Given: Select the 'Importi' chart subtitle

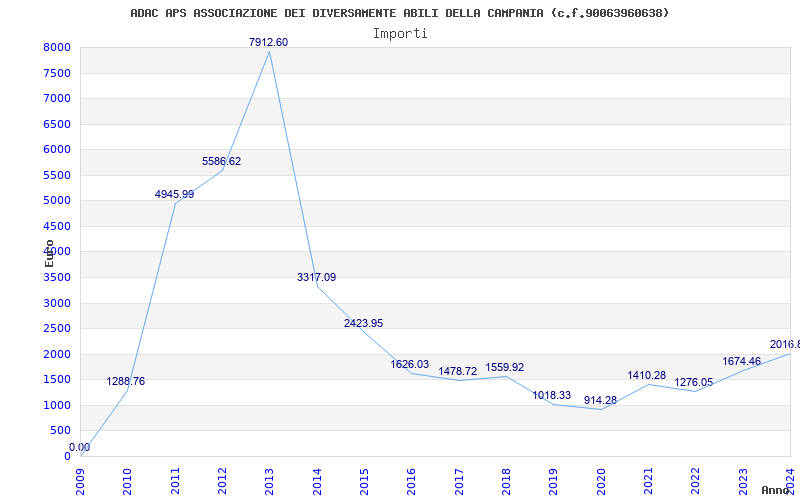Looking at the screenshot, I should [400, 34].
